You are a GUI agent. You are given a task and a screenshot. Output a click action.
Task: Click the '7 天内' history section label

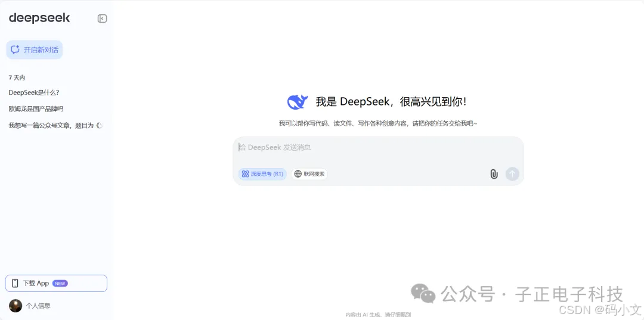click(x=17, y=77)
